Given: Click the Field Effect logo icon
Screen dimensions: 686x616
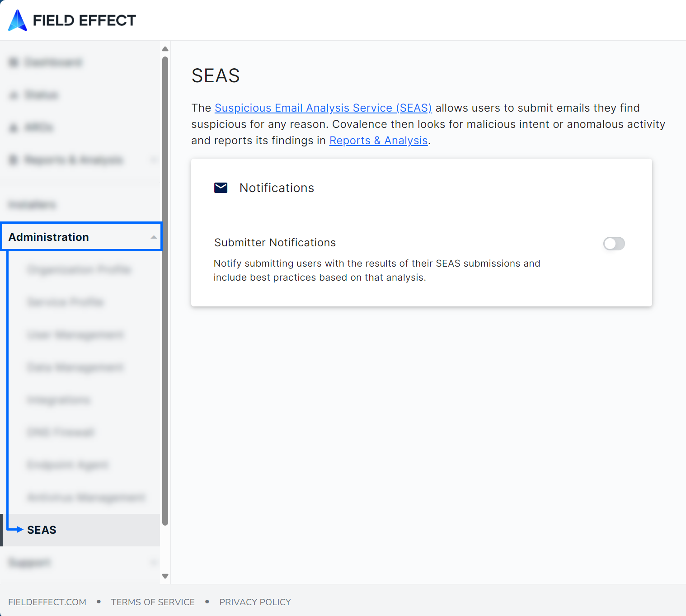Looking at the screenshot, I should pyautogui.click(x=18, y=20).
